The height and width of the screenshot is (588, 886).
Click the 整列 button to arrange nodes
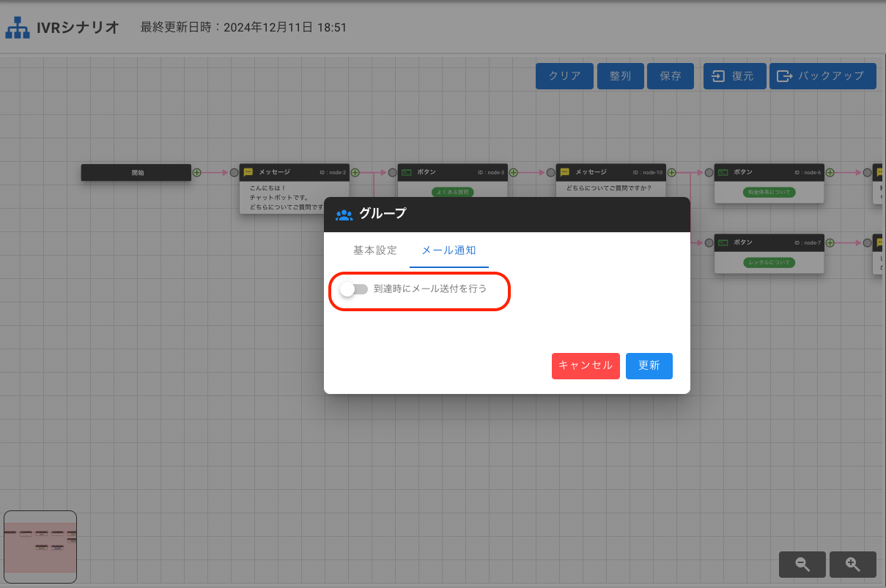click(620, 76)
